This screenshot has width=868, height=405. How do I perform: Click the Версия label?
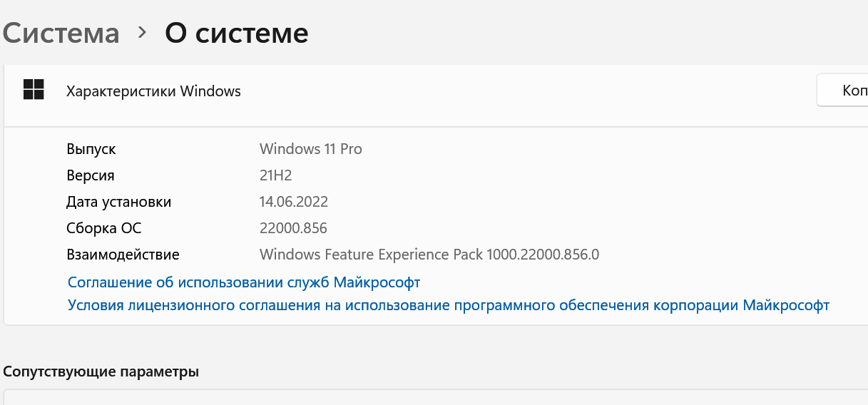pyautogui.click(x=91, y=175)
